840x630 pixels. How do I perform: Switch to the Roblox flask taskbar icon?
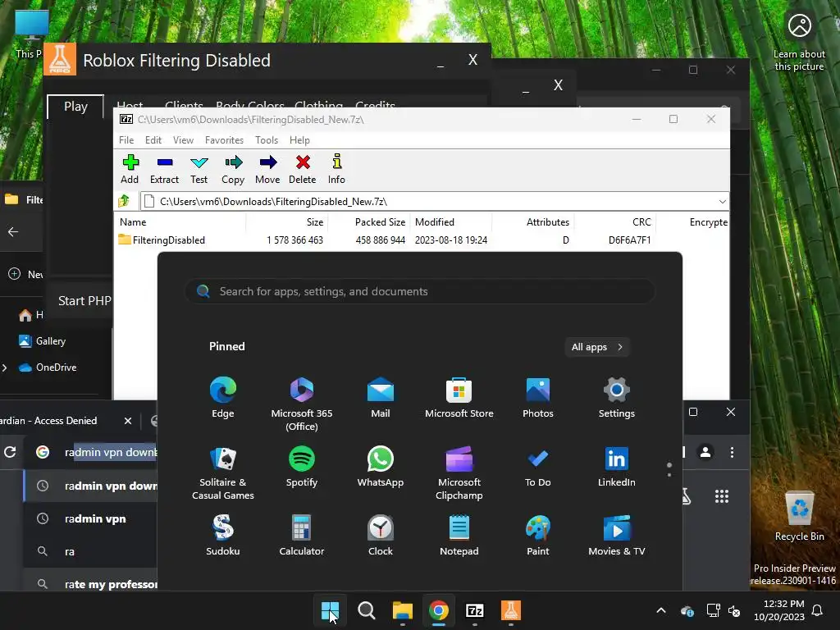[510, 610]
